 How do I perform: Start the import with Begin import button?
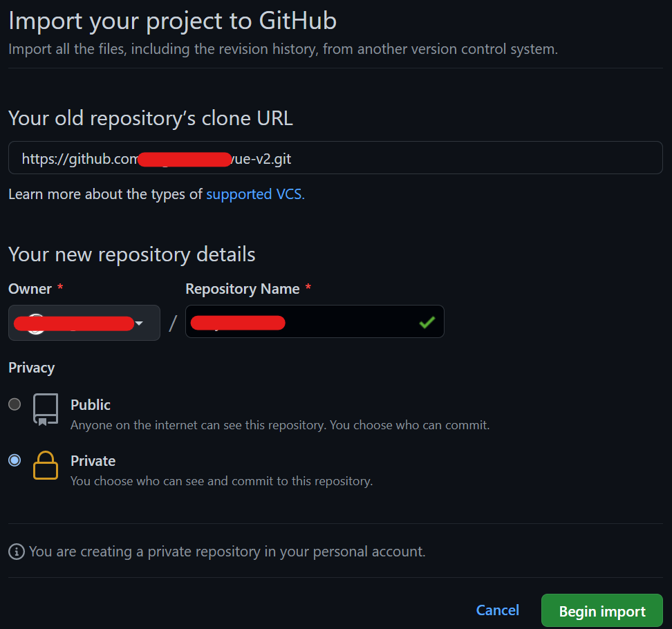[x=602, y=610]
